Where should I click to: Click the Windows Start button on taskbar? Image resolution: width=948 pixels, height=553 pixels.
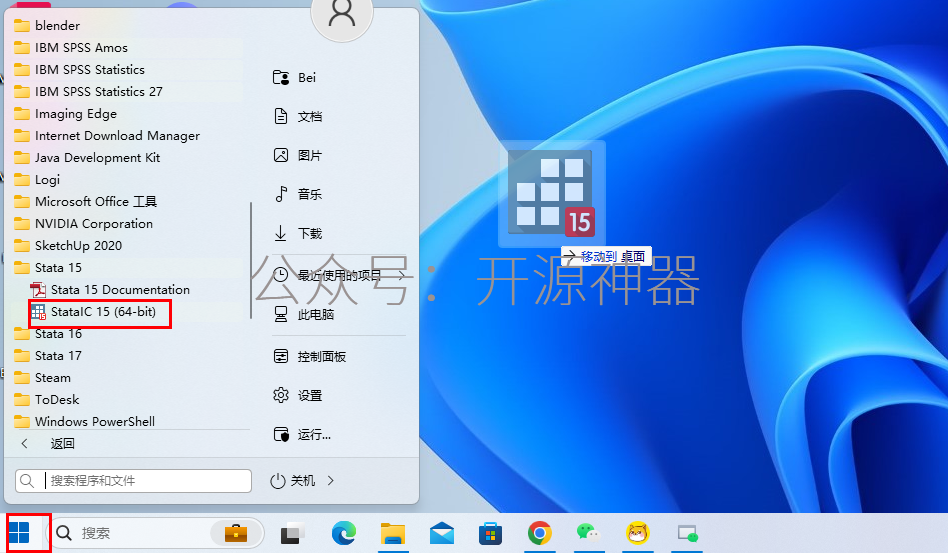[19, 533]
